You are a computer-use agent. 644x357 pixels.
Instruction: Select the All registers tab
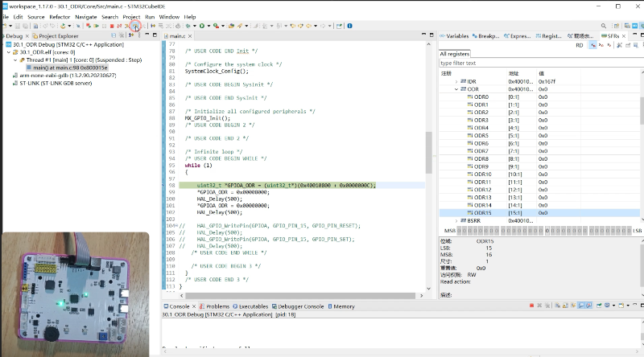point(455,54)
